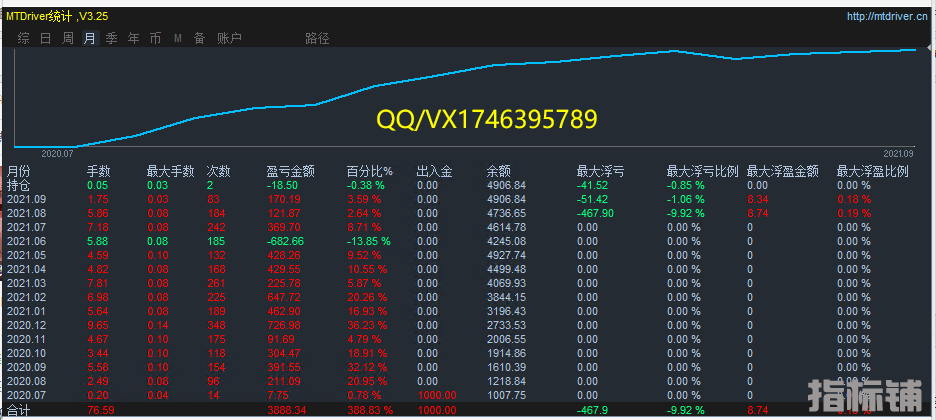Click the 路径 path button
The image size is (936, 420).
[317, 39]
